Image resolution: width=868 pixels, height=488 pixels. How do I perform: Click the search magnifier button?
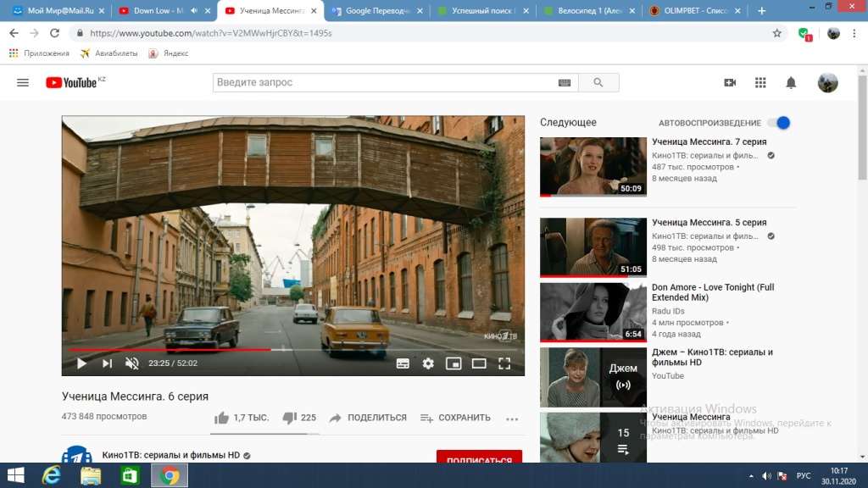click(x=598, y=82)
